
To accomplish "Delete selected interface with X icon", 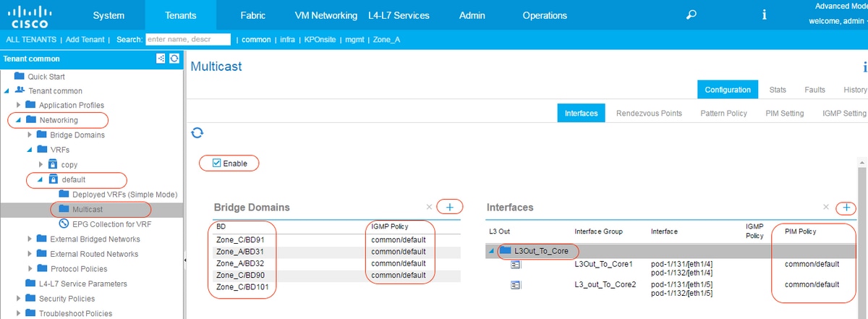I will point(827,207).
